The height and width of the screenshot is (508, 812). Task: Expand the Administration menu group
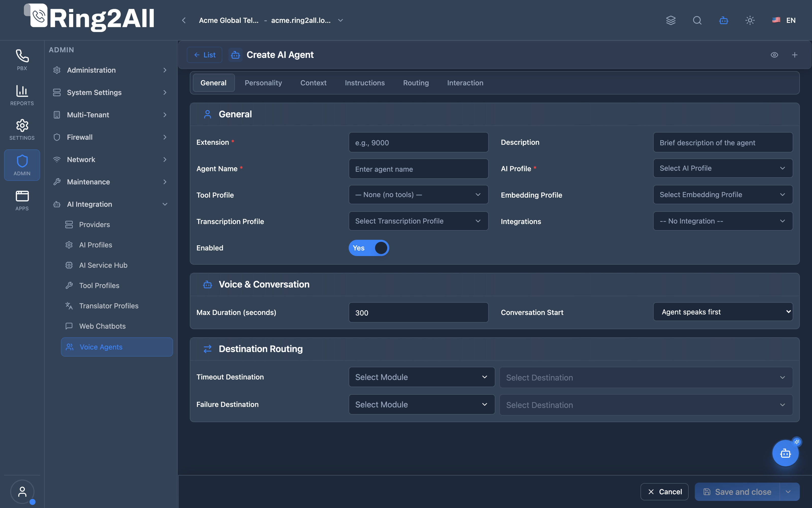(x=110, y=70)
